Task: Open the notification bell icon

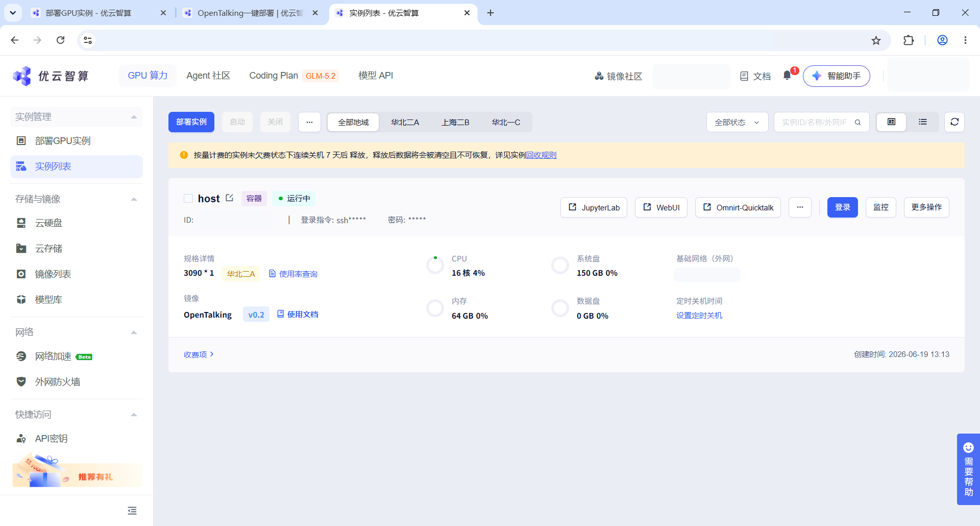Action: click(x=787, y=76)
